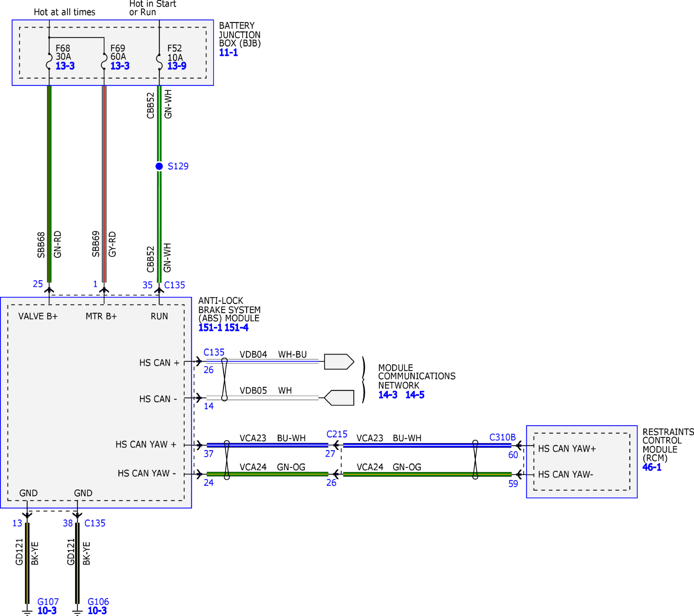Image resolution: width=694 pixels, height=616 pixels.
Task: Open the 14-3 Module Communications Network link
Action: (x=388, y=395)
